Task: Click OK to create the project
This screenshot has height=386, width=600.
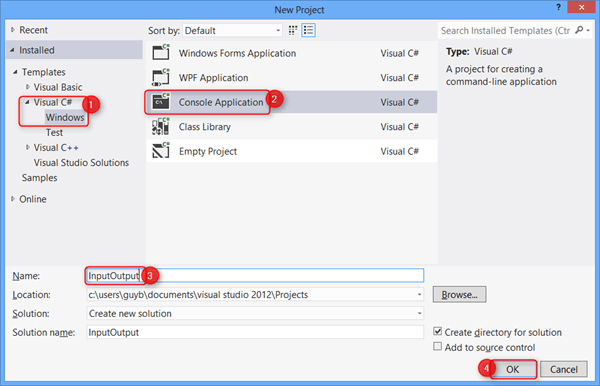Action: pos(513,369)
